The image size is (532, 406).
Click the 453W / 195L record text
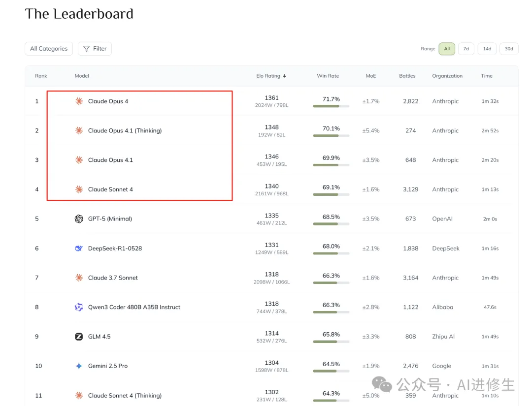[x=272, y=164]
